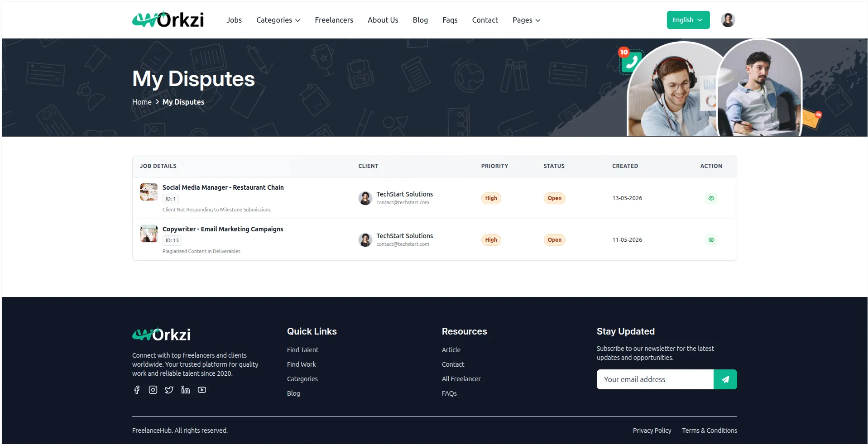868x445 pixels.
Task: Click the Workzi logo in the footer
Action: (x=161, y=335)
